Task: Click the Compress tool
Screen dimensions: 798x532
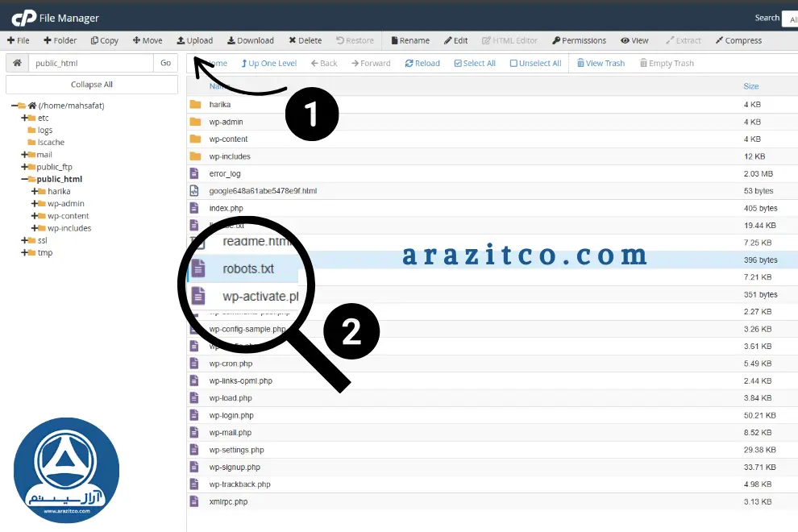Action: tap(738, 40)
